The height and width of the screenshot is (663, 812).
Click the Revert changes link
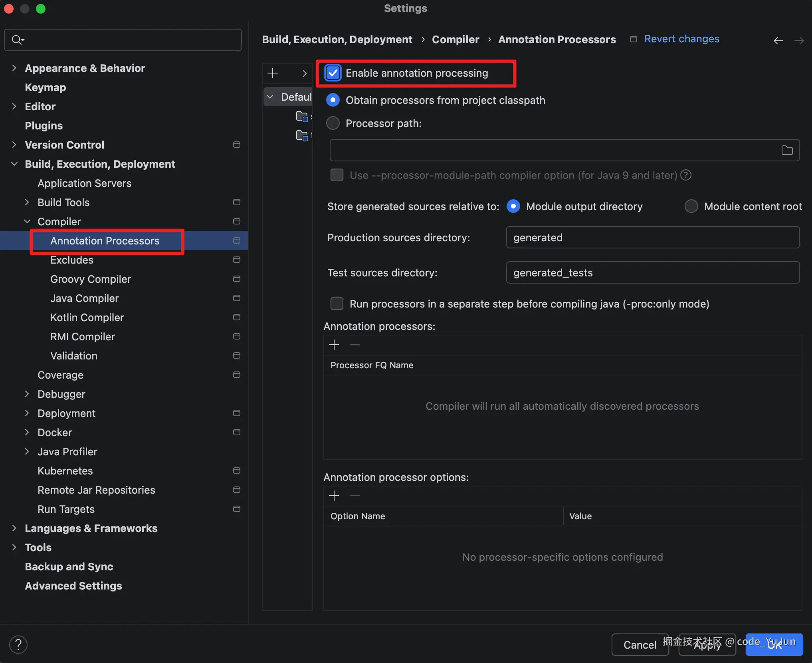[x=681, y=39]
